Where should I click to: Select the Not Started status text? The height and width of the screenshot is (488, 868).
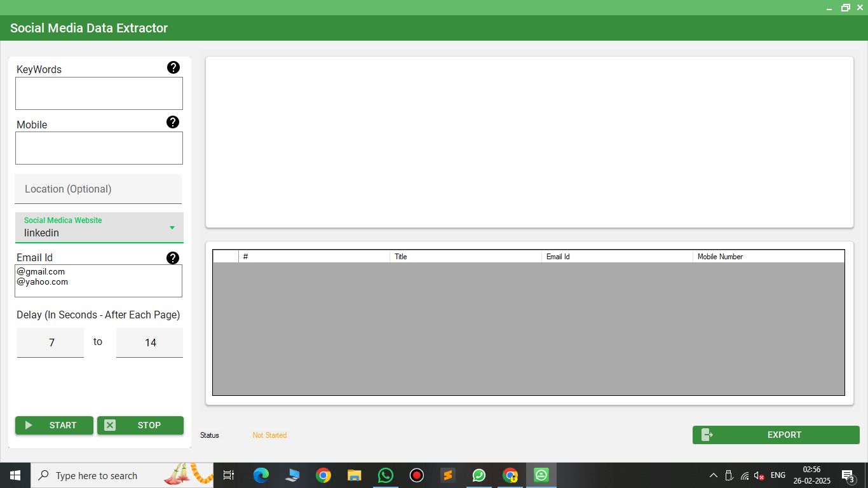(x=269, y=435)
